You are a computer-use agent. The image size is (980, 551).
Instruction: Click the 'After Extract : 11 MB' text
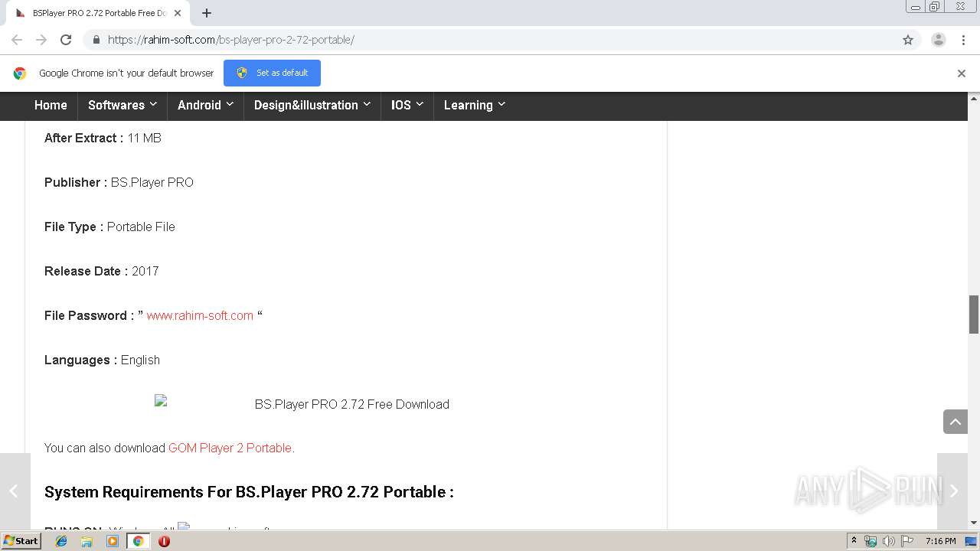coord(103,138)
